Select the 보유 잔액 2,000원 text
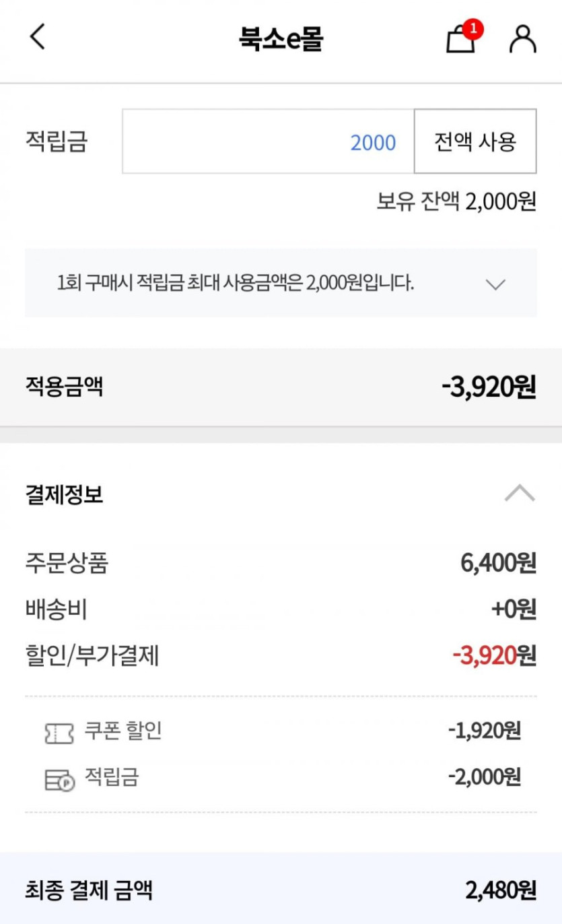562x924 pixels. pos(456,201)
